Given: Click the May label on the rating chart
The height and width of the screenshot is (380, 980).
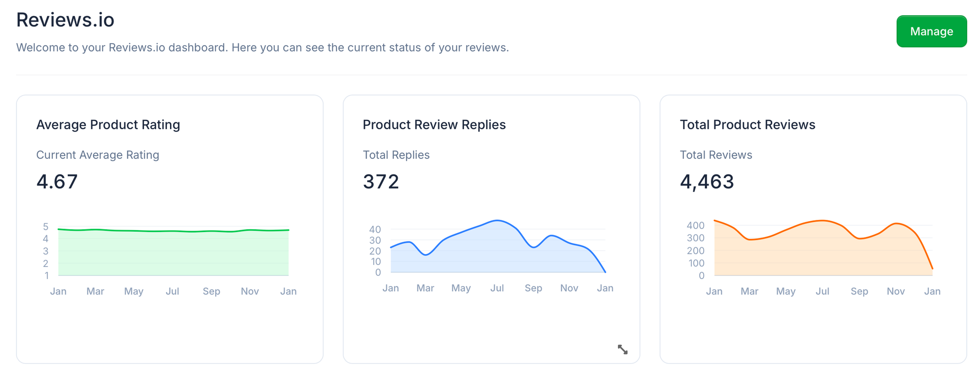Looking at the screenshot, I should tap(134, 291).
